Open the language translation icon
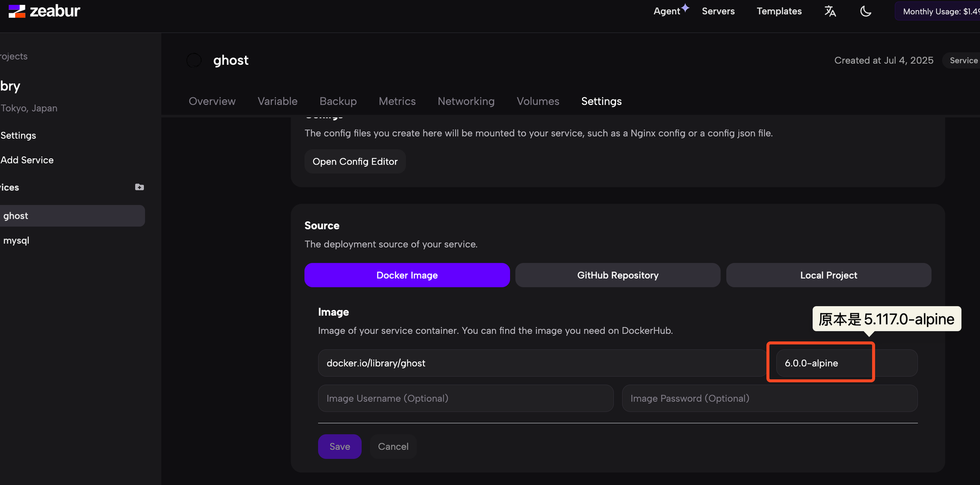Image resolution: width=980 pixels, height=485 pixels. 830,11
